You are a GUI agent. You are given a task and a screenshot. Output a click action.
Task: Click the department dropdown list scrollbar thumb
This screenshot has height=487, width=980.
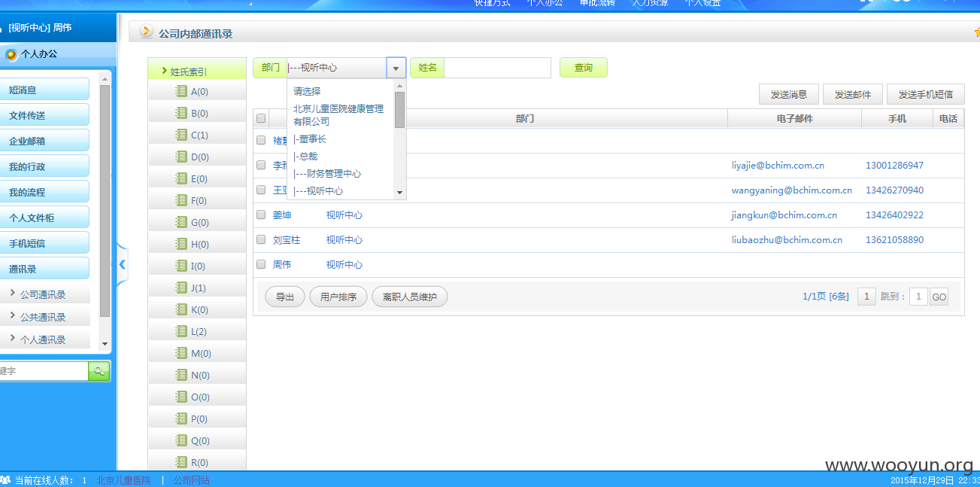399,110
